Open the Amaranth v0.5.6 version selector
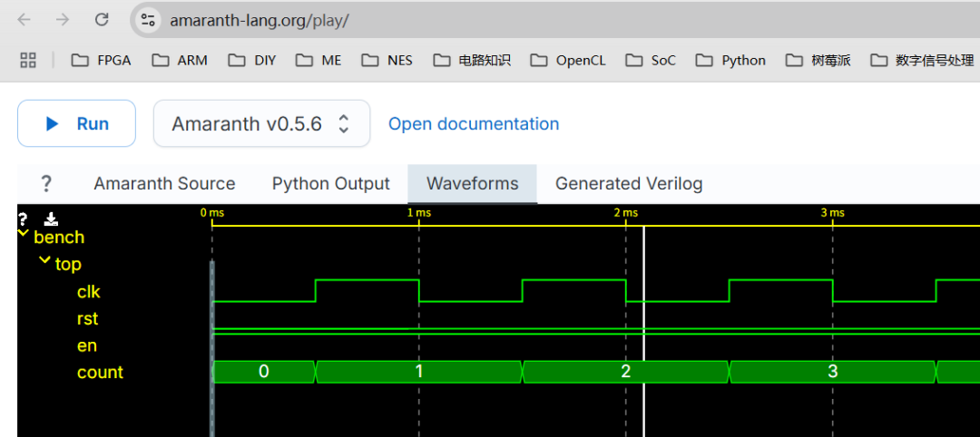 (x=262, y=123)
